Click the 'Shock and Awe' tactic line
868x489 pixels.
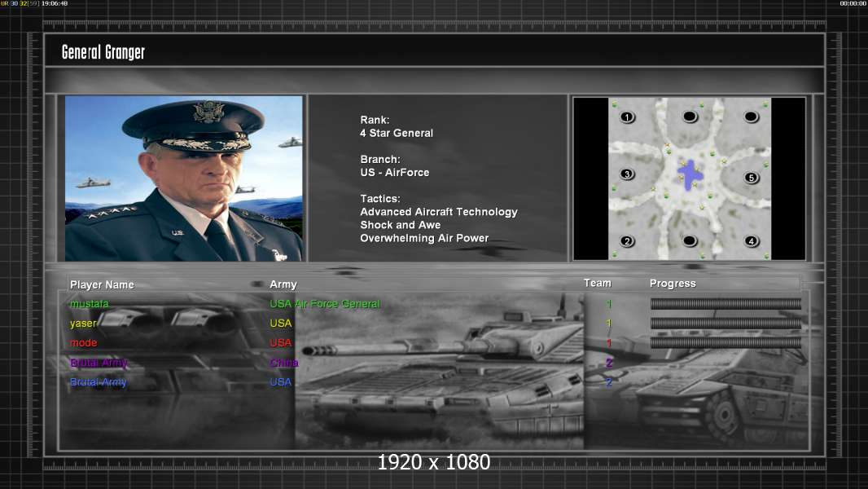tap(401, 225)
